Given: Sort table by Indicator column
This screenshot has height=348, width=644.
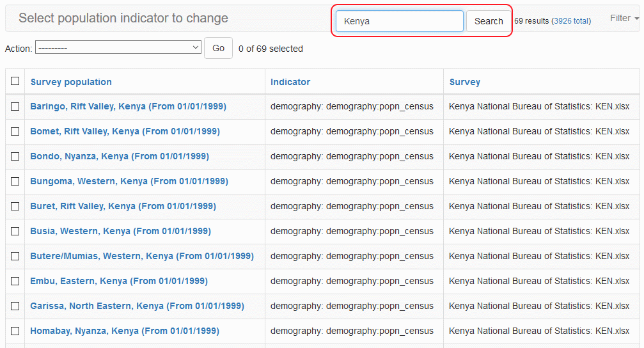Looking at the screenshot, I should (290, 82).
